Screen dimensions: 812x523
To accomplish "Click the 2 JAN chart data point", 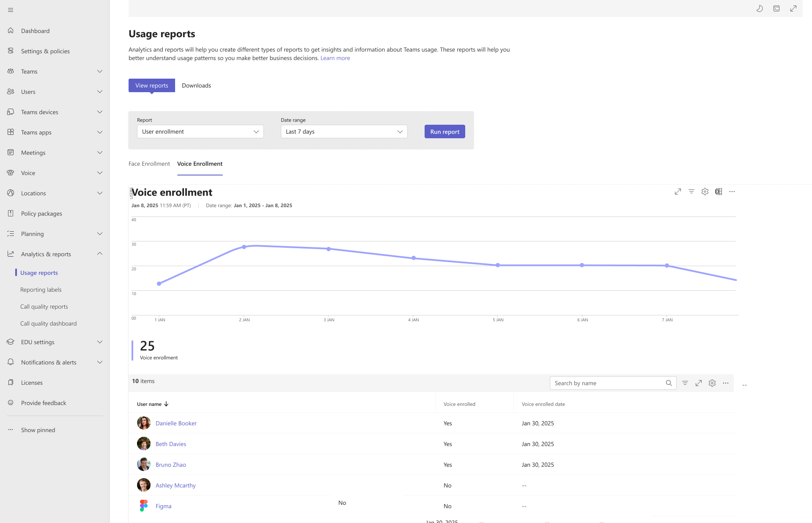I will pos(244,247).
